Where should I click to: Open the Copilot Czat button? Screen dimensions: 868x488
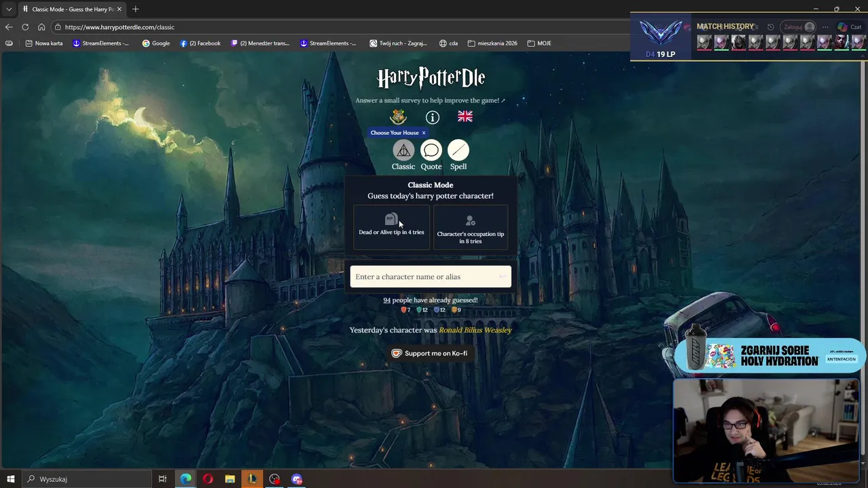point(850,27)
